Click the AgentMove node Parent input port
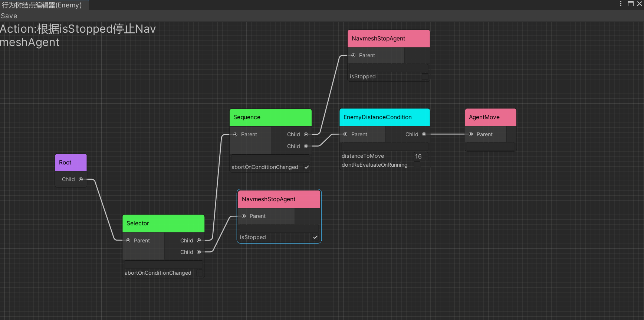Screen dimensions: 644x320 471,134
